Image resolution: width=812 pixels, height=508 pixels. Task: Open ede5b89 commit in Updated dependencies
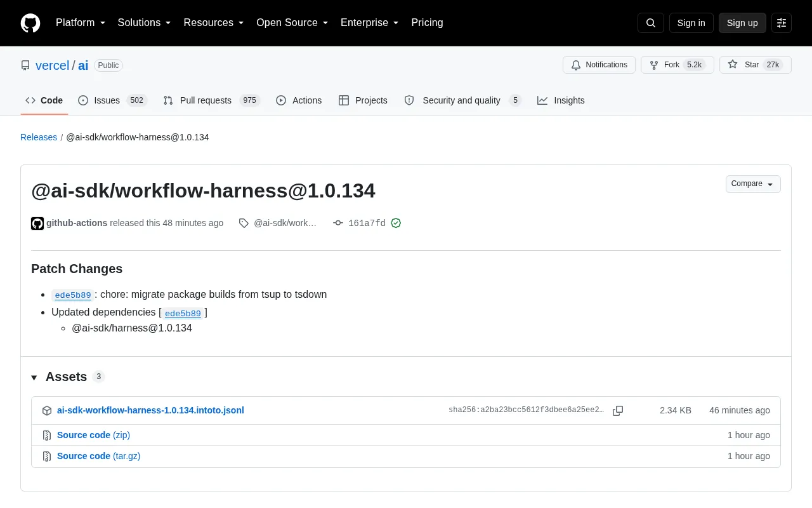[x=183, y=313]
